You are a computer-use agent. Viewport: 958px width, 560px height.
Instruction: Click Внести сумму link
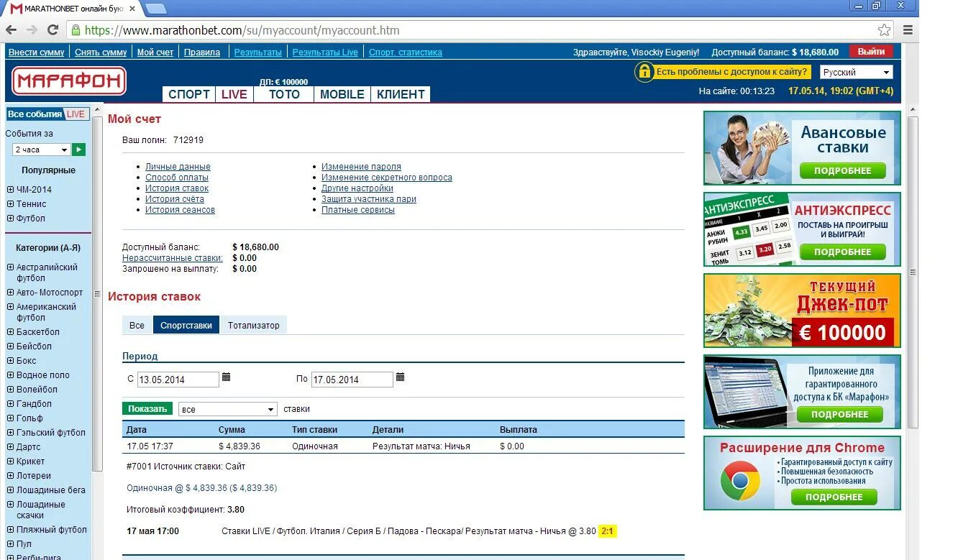[x=37, y=52]
